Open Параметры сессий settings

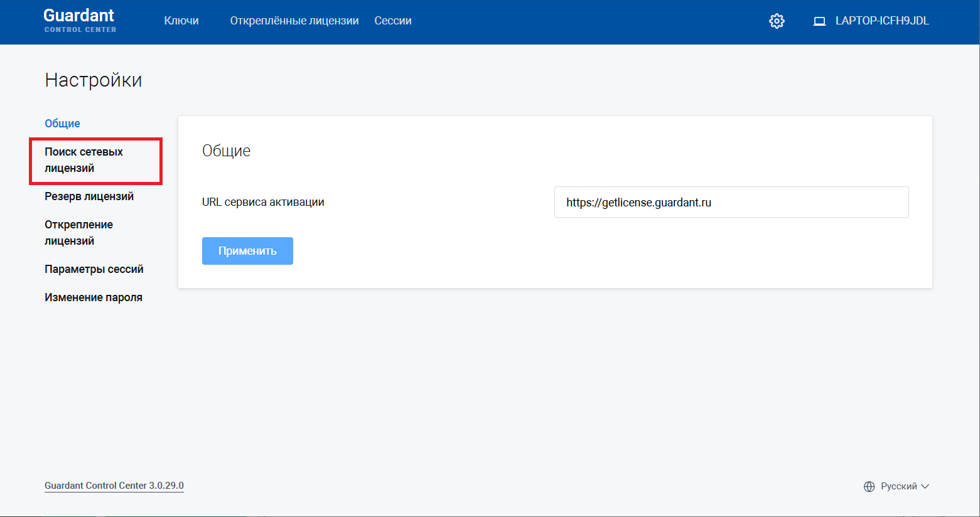point(94,269)
